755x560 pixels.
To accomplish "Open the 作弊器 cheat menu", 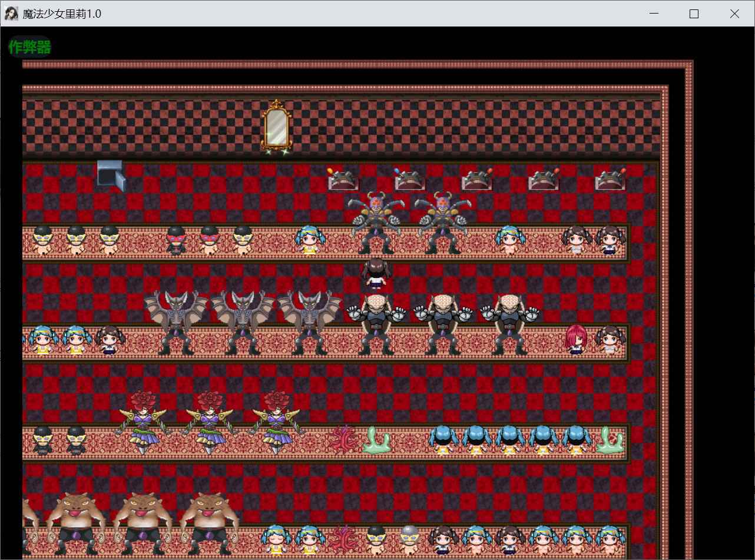I will pyautogui.click(x=29, y=48).
